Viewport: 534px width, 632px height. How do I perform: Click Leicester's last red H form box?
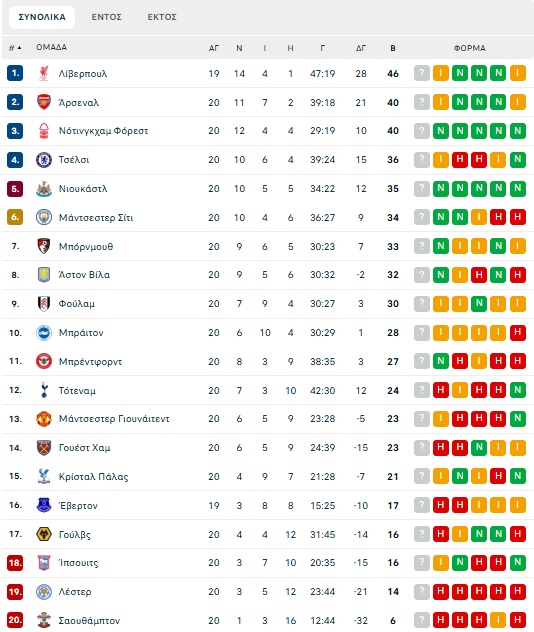[517, 591]
